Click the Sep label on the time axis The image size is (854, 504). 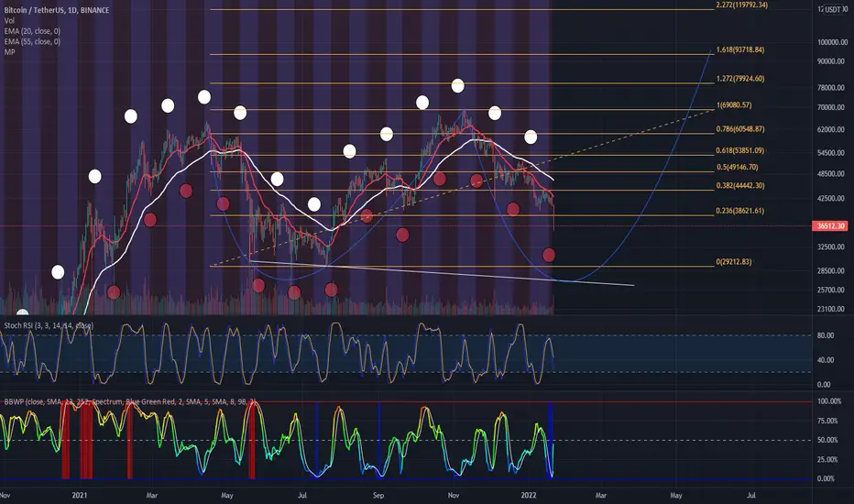pyautogui.click(x=378, y=495)
